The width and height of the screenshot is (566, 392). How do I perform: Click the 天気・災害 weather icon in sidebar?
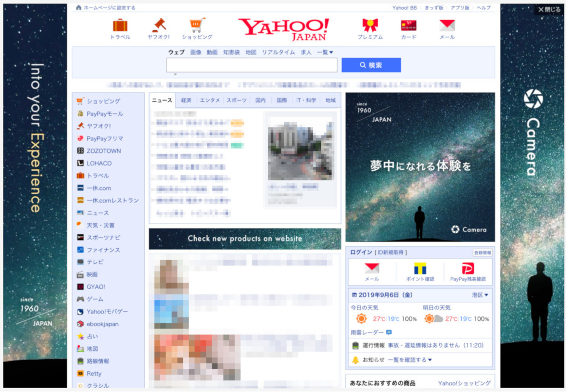80,225
